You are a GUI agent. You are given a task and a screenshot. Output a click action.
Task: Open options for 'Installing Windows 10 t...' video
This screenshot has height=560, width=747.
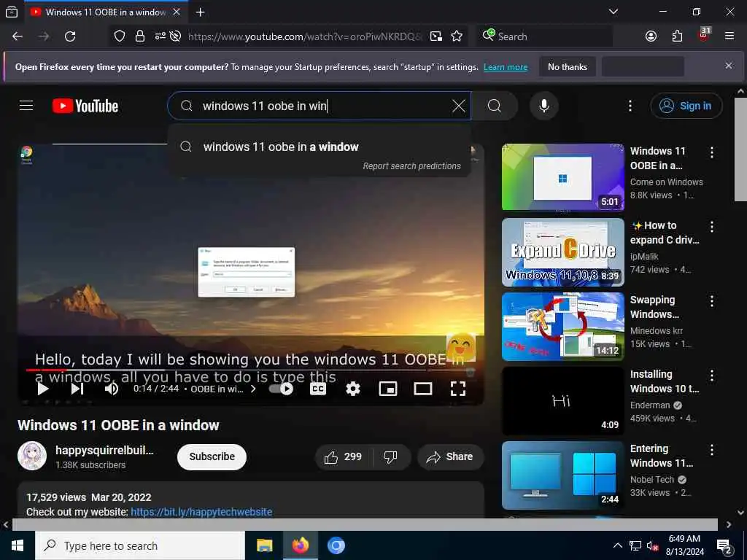tap(711, 376)
